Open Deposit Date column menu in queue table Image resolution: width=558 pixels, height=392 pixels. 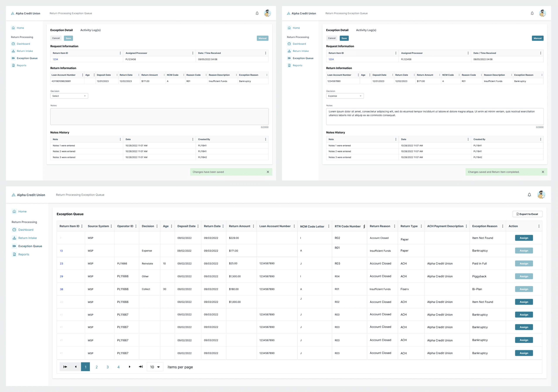(x=198, y=226)
